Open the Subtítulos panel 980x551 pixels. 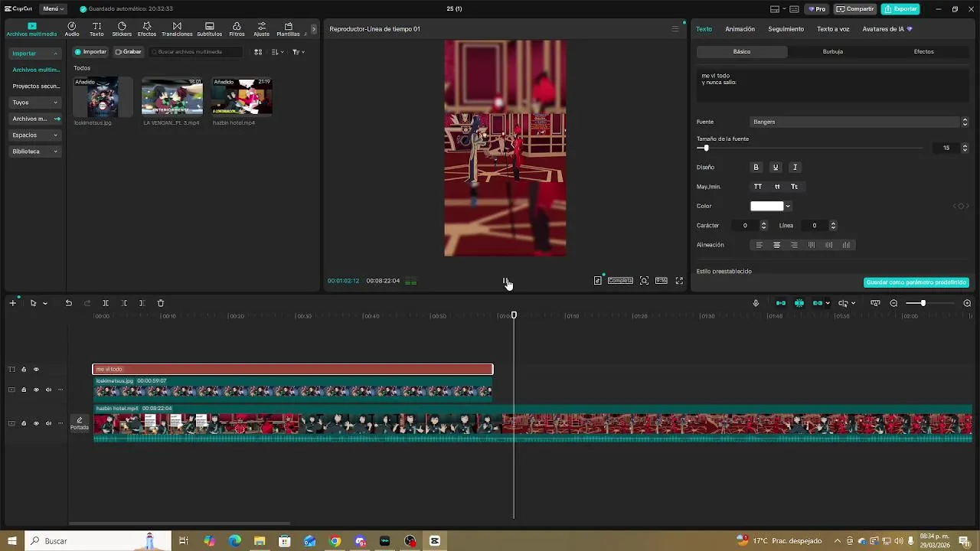pyautogui.click(x=210, y=29)
